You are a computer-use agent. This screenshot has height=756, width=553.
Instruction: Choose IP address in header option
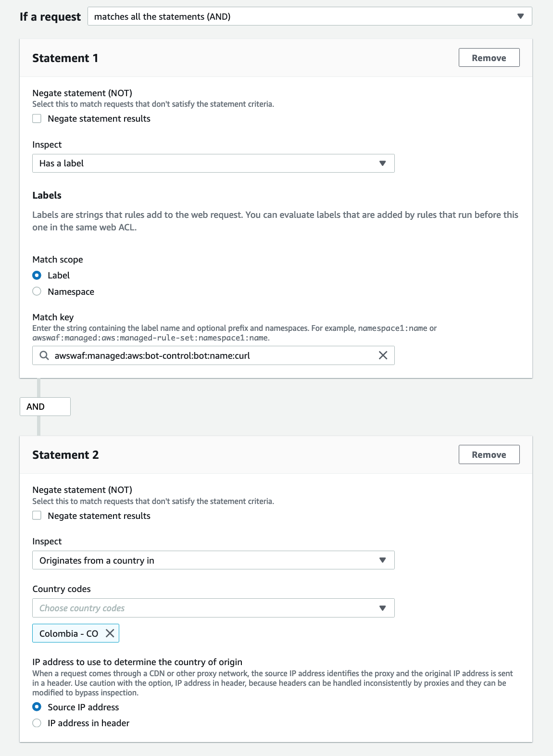(37, 723)
